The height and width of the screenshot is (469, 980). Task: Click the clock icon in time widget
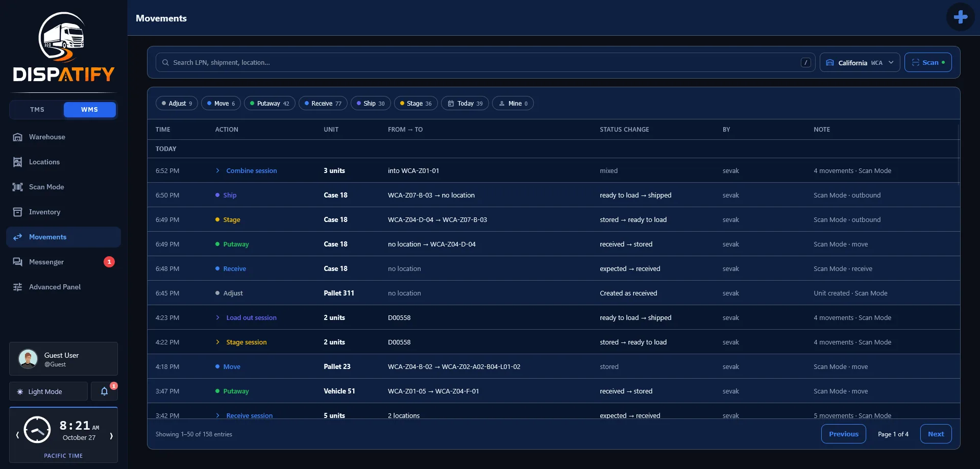pos(37,430)
